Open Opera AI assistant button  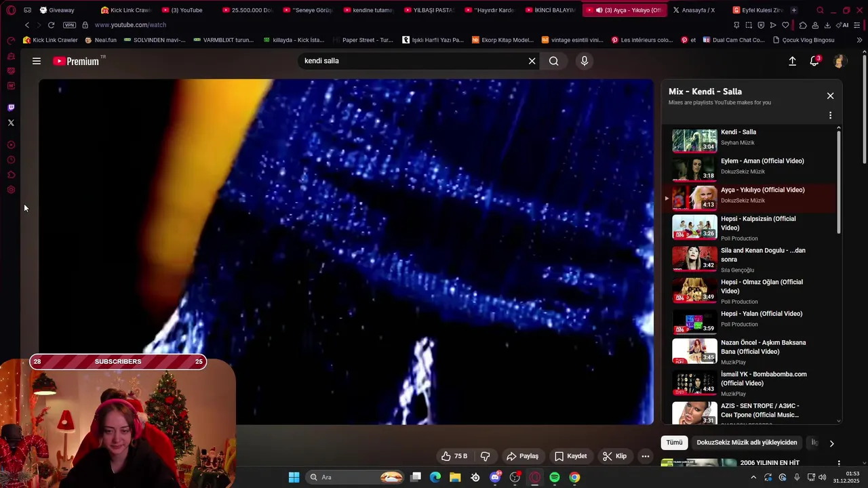point(844,25)
